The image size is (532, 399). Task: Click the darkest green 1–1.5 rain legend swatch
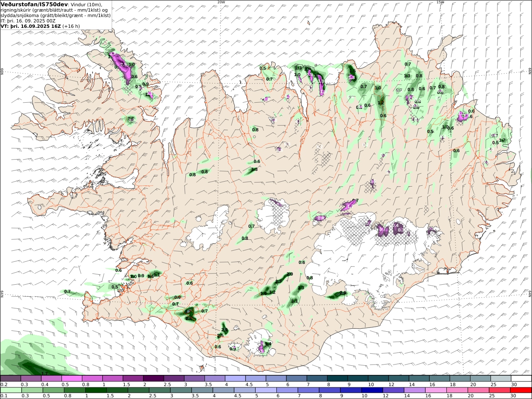(96, 390)
